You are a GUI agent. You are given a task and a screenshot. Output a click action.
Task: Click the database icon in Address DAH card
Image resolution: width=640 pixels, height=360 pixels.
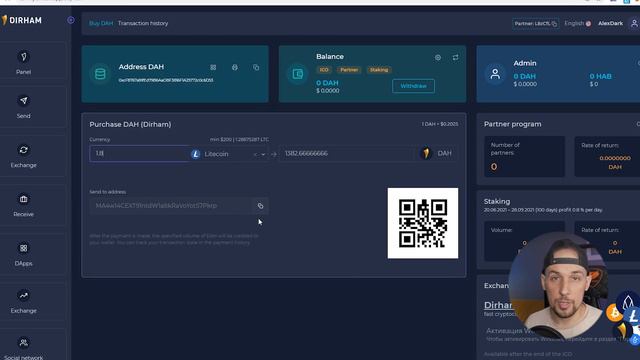pyautogui.click(x=100, y=74)
